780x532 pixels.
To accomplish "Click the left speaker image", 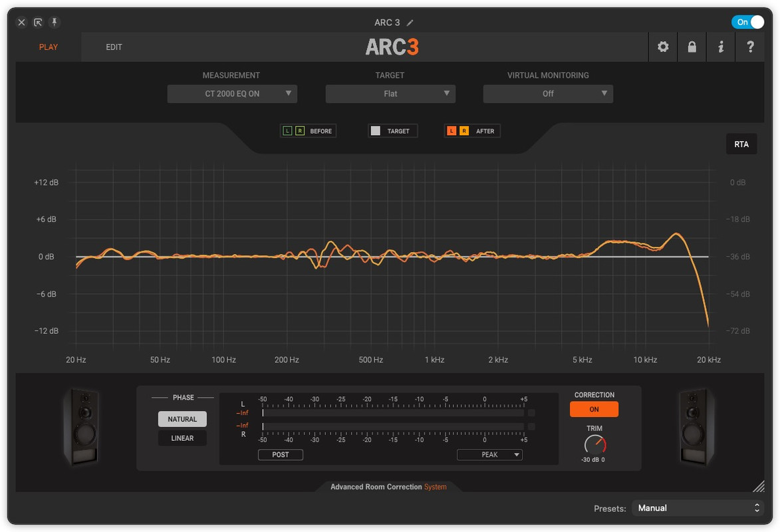I will coord(81,426).
